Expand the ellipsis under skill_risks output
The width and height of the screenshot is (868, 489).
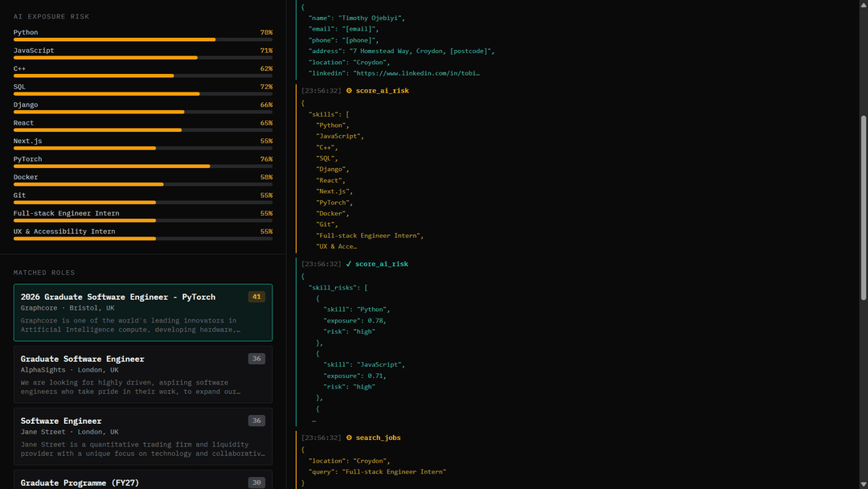pyautogui.click(x=313, y=420)
